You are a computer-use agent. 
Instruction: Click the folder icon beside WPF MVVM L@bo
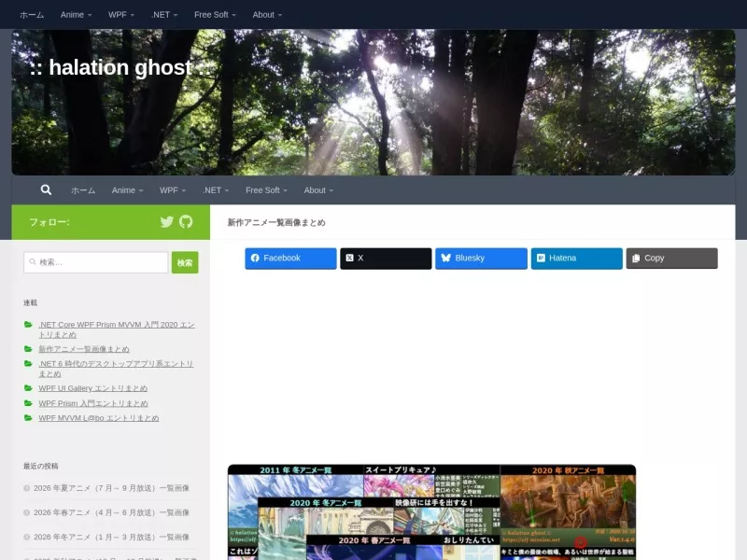(x=28, y=417)
